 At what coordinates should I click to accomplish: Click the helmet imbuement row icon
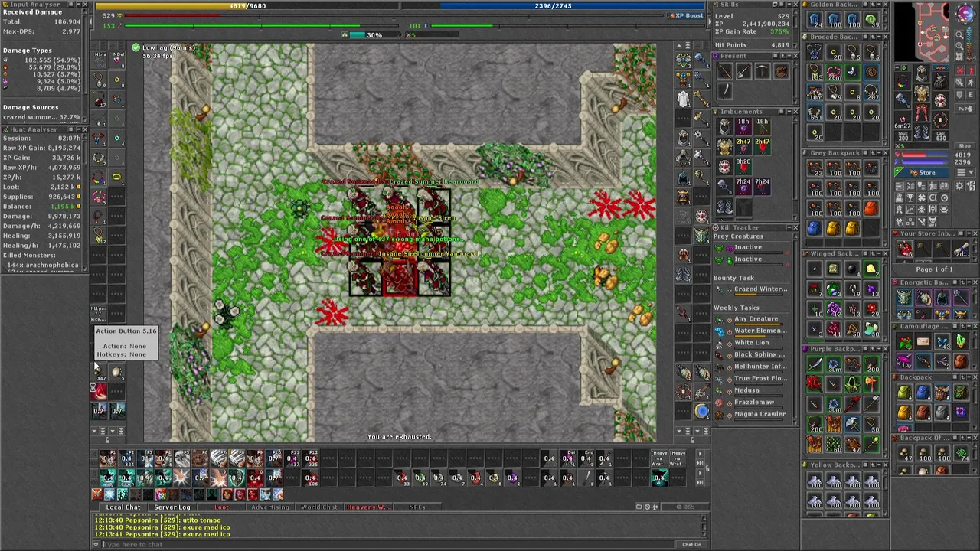pos(724,126)
